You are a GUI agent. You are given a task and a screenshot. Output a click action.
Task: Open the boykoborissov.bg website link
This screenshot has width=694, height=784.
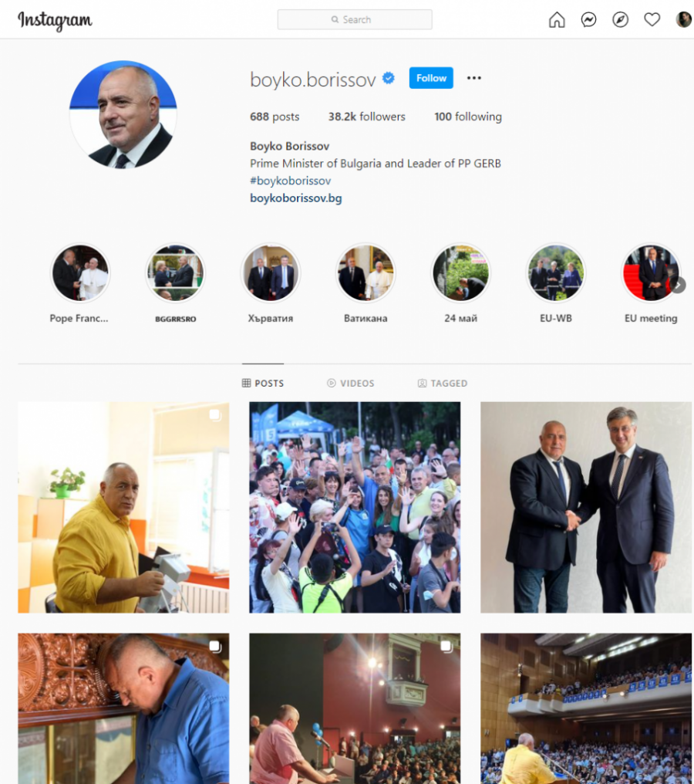coord(296,198)
